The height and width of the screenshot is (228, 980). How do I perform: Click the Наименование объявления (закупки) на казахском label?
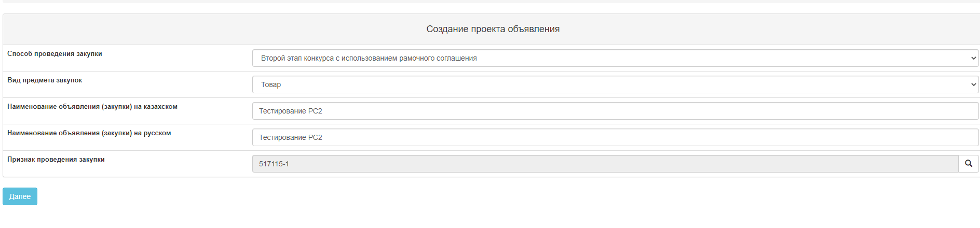click(92, 107)
